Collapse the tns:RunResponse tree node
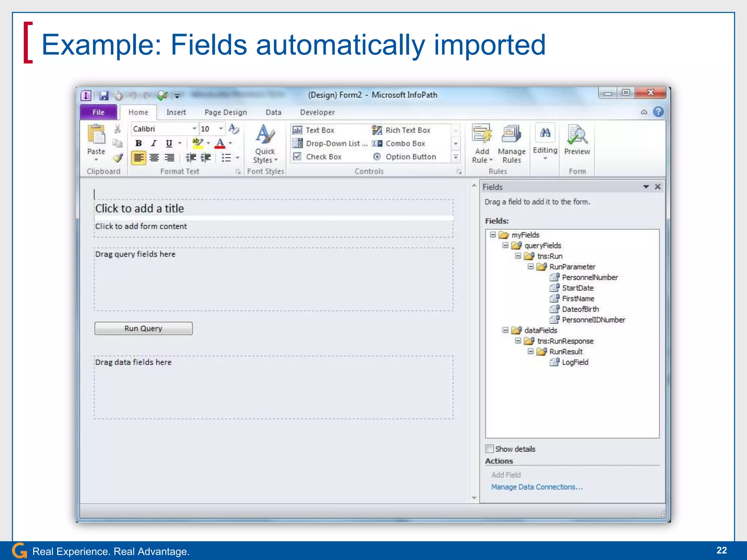The width and height of the screenshot is (747, 560). pyautogui.click(x=518, y=341)
